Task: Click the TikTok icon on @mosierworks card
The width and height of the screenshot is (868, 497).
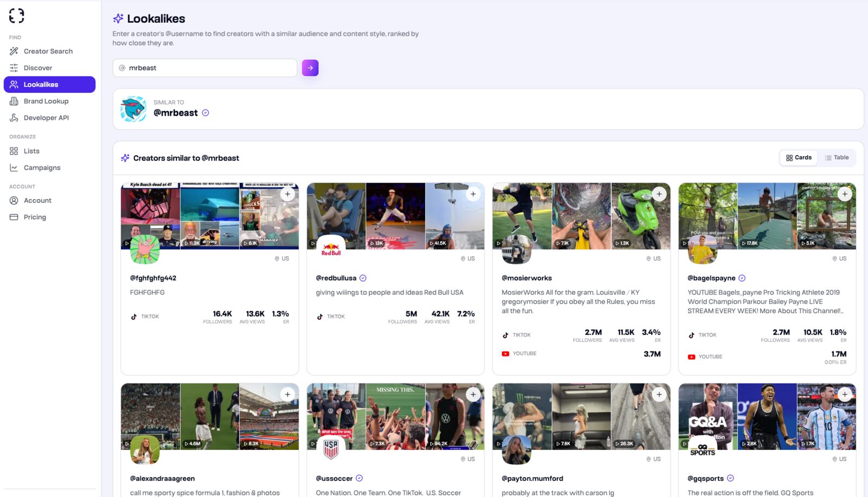Action: 506,335
